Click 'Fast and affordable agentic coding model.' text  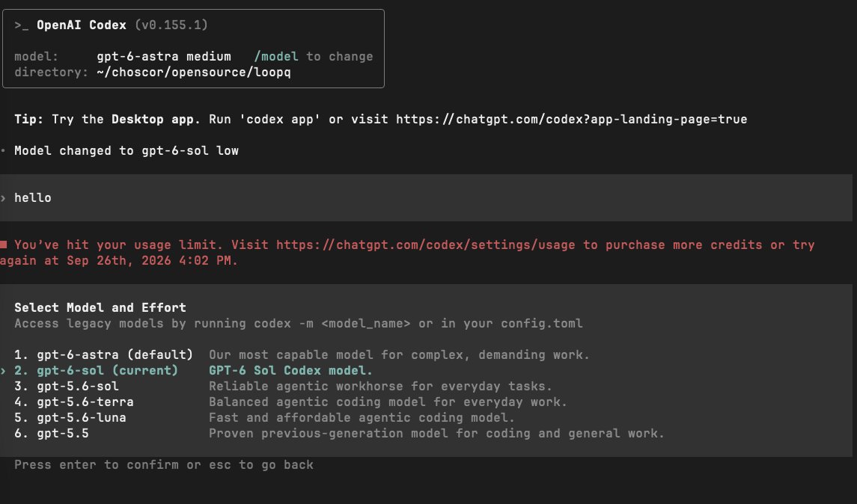(x=362, y=418)
